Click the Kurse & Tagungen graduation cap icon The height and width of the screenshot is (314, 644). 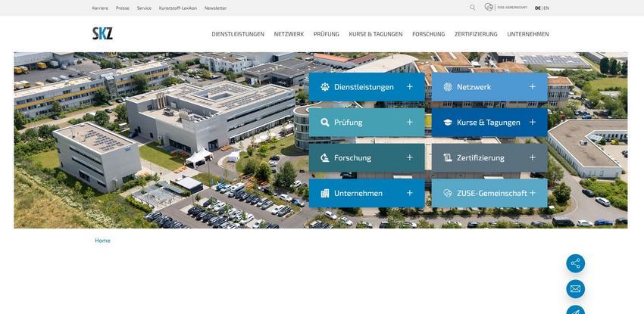click(448, 122)
